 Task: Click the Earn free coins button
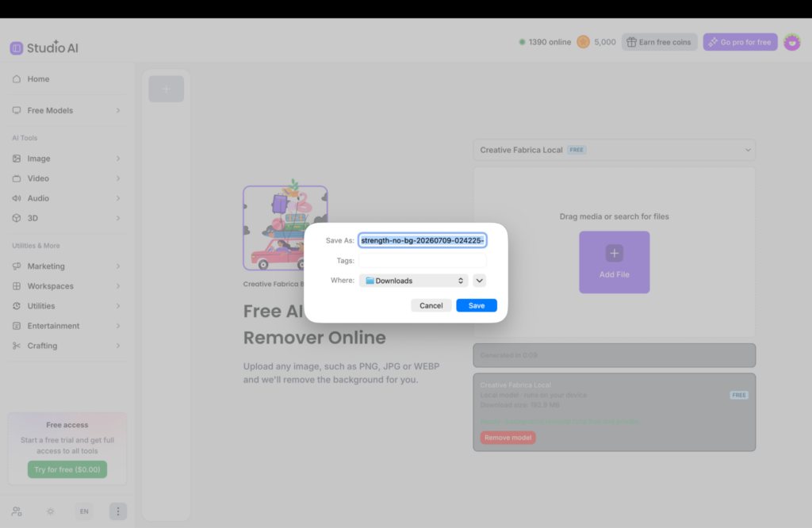click(x=659, y=42)
